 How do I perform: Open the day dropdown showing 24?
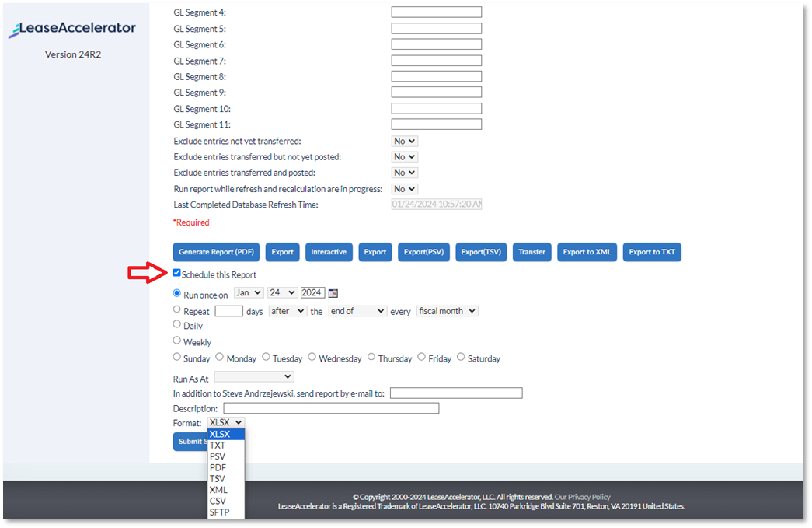[282, 293]
